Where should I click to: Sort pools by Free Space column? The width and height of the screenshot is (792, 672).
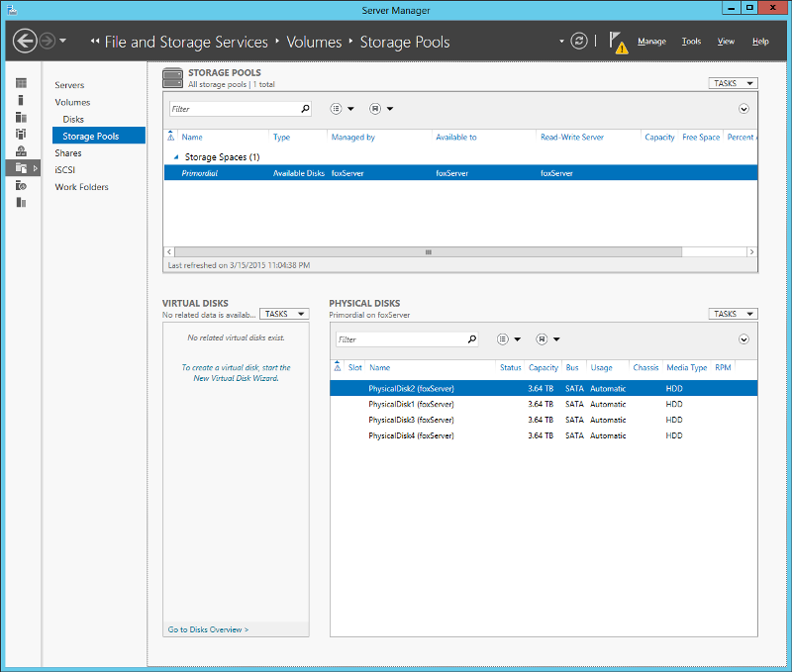click(701, 138)
